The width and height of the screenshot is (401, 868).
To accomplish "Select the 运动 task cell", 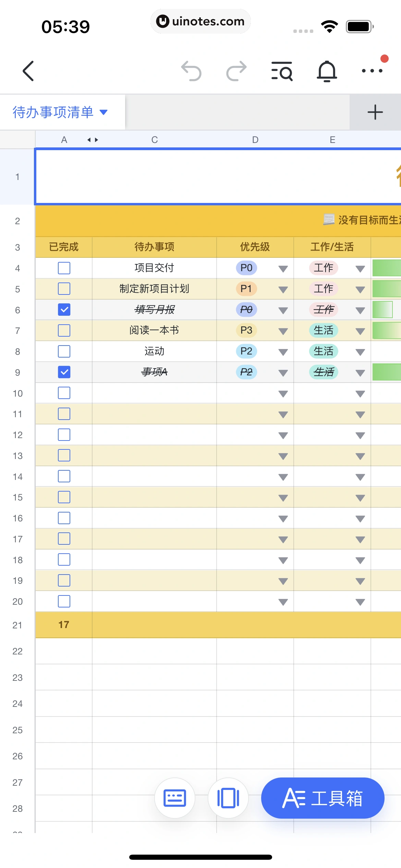I will pos(154,351).
